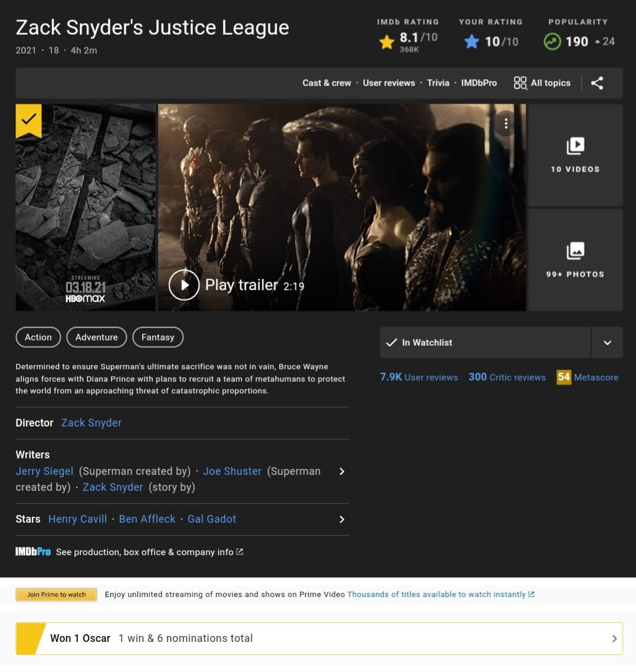The width and height of the screenshot is (636, 672).
Task: Click the external-link icon after Prime Video link
Action: pos(532,595)
